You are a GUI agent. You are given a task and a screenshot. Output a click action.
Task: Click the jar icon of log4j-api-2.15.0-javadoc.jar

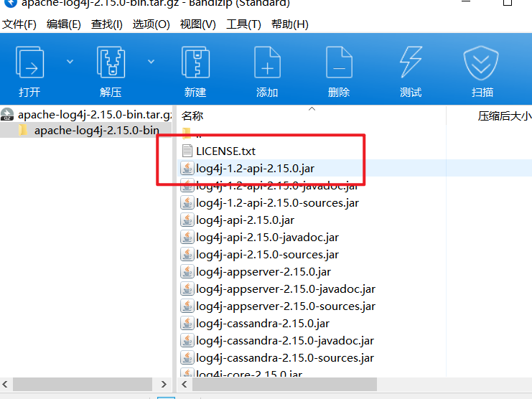pyautogui.click(x=187, y=238)
